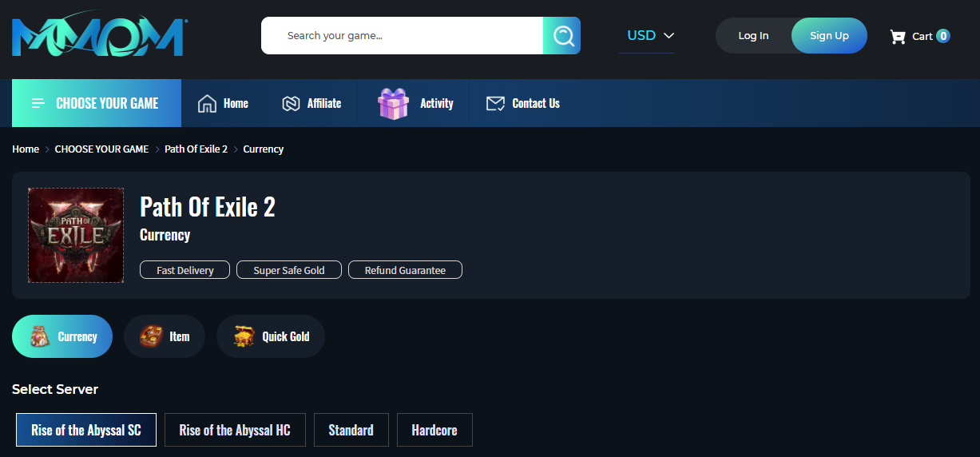Click the Path Of Exile 2 heading
Viewport: 980px width, 457px height.
click(208, 207)
